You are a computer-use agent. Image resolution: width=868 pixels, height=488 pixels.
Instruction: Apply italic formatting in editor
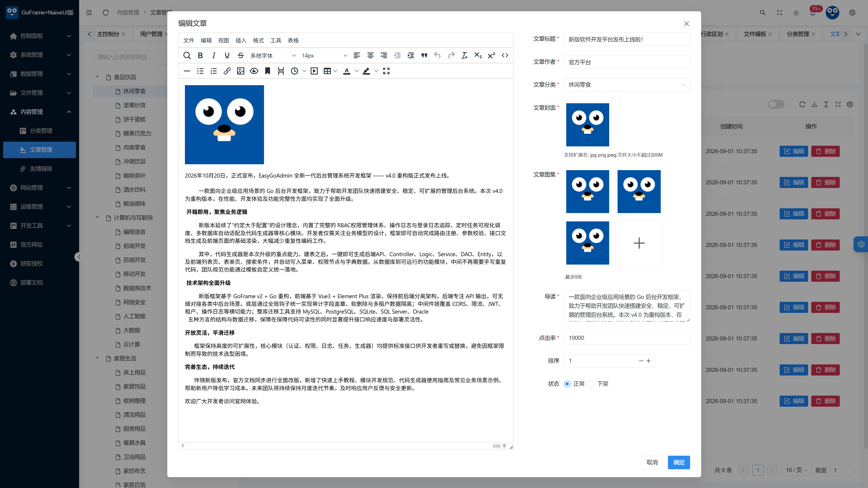pos(214,56)
